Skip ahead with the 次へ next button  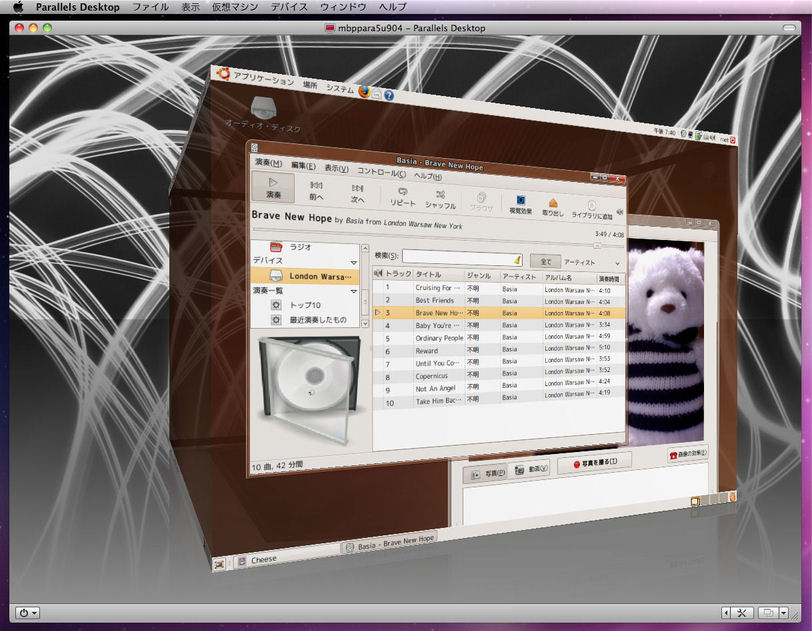pos(357,193)
